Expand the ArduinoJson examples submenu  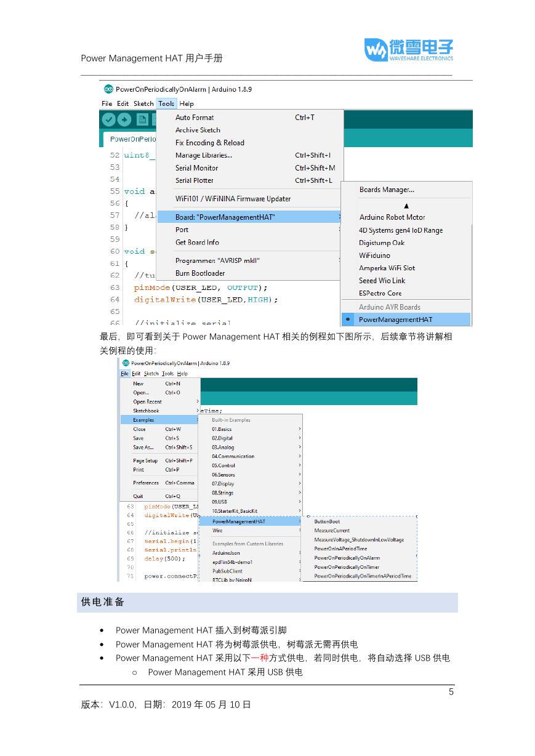251,553
